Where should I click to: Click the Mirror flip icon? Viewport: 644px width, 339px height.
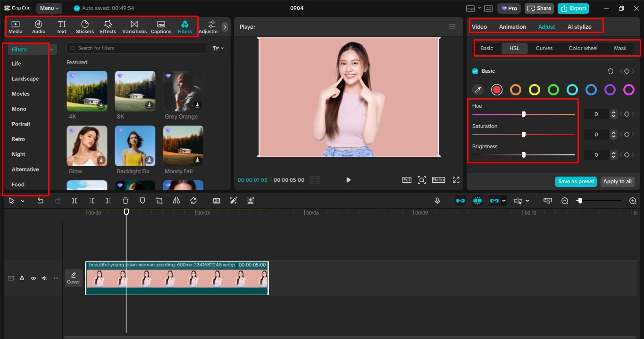coord(176,200)
